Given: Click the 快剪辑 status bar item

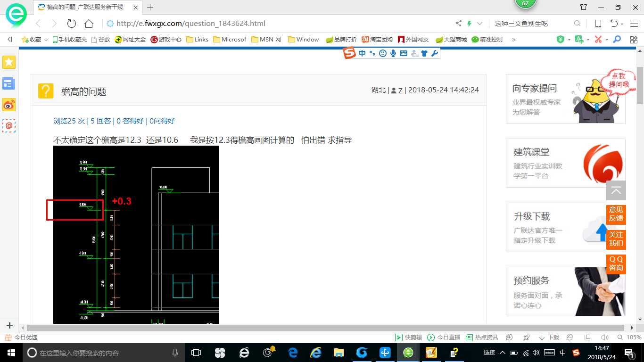Looking at the screenshot, I should [408, 337].
